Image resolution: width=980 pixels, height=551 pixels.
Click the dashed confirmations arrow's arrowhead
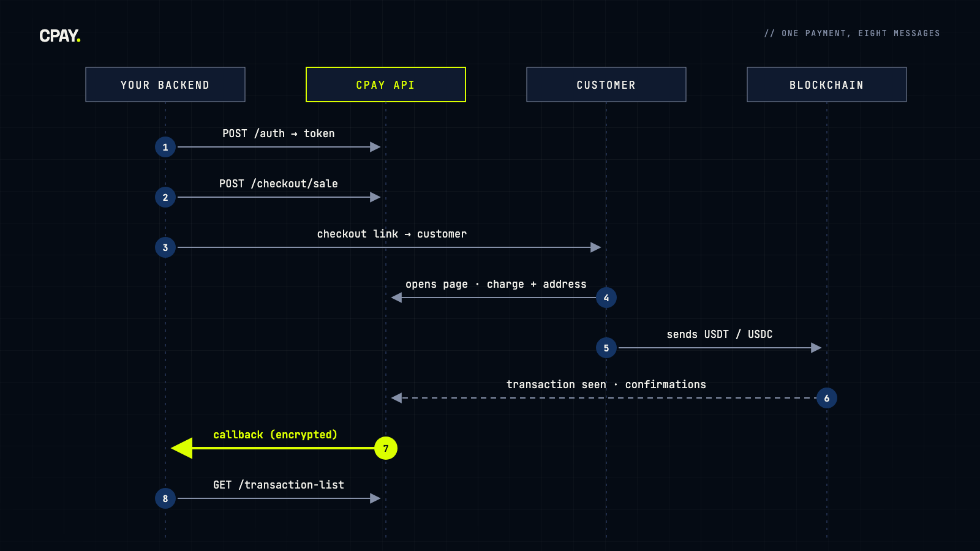click(x=396, y=398)
